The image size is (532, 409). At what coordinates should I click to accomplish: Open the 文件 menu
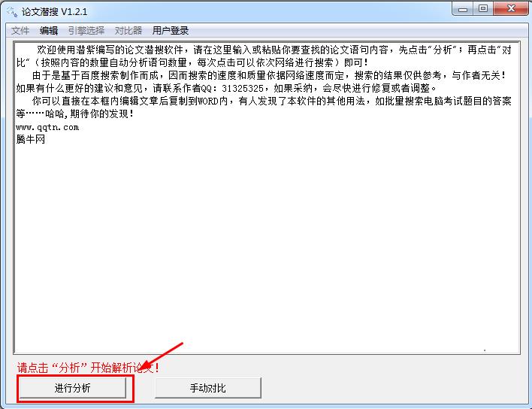[20, 31]
